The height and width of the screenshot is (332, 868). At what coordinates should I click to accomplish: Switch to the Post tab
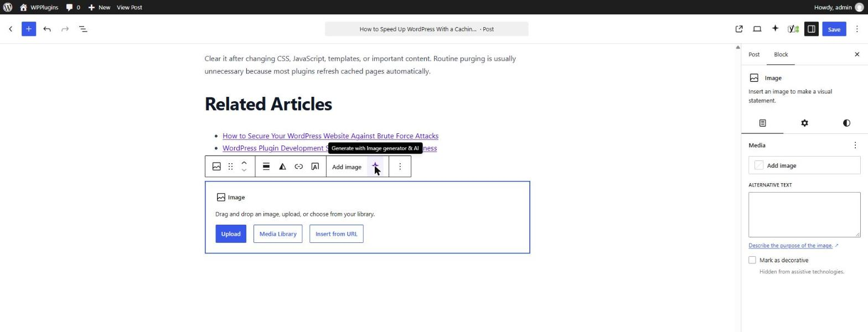[754, 54]
